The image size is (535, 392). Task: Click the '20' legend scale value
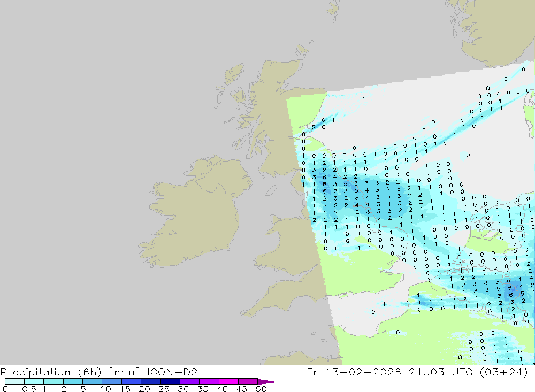point(144,389)
